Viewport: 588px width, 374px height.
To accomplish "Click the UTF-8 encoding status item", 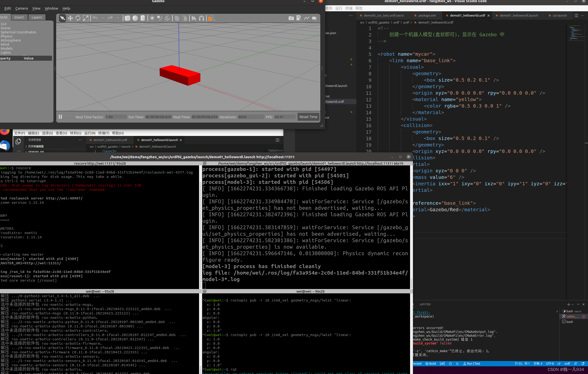I will click(x=550, y=363).
